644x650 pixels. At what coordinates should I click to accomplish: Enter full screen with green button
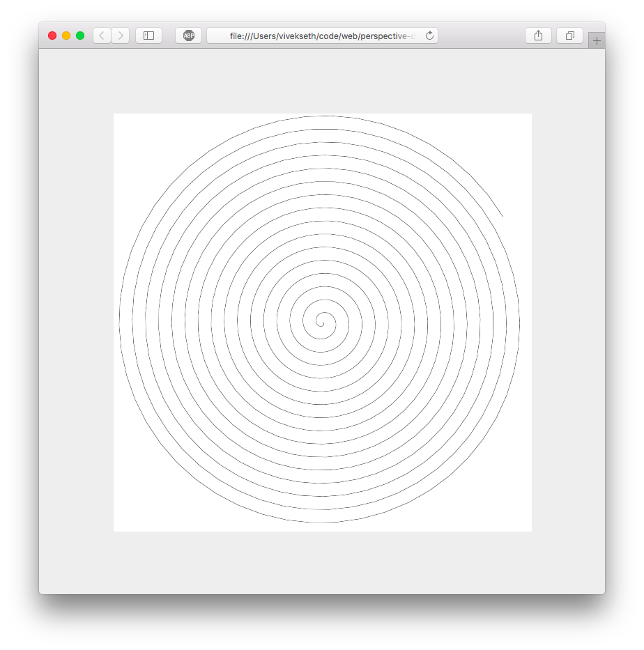pos(80,36)
